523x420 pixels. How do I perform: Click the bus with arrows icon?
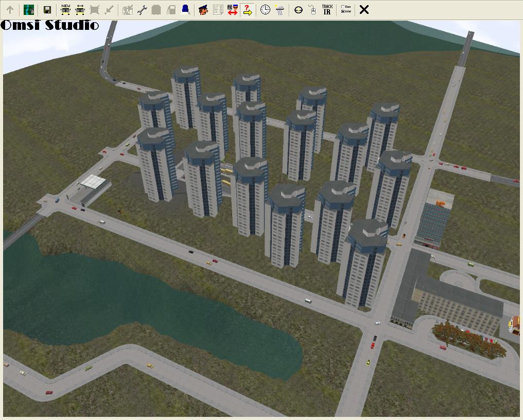(80, 10)
